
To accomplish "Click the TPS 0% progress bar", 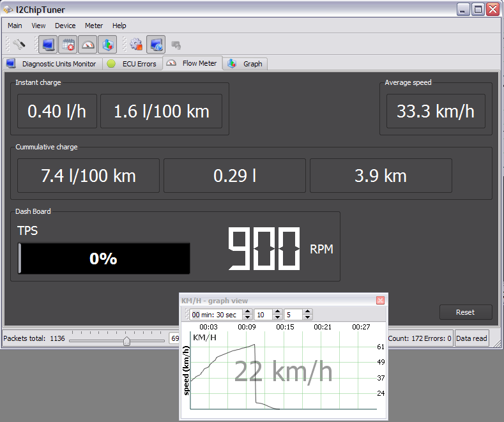I will pos(104,258).
